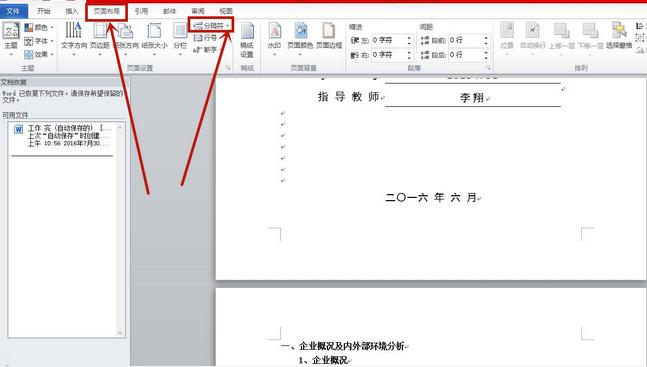Click the spacing icon beside 段后

(425, 54)
